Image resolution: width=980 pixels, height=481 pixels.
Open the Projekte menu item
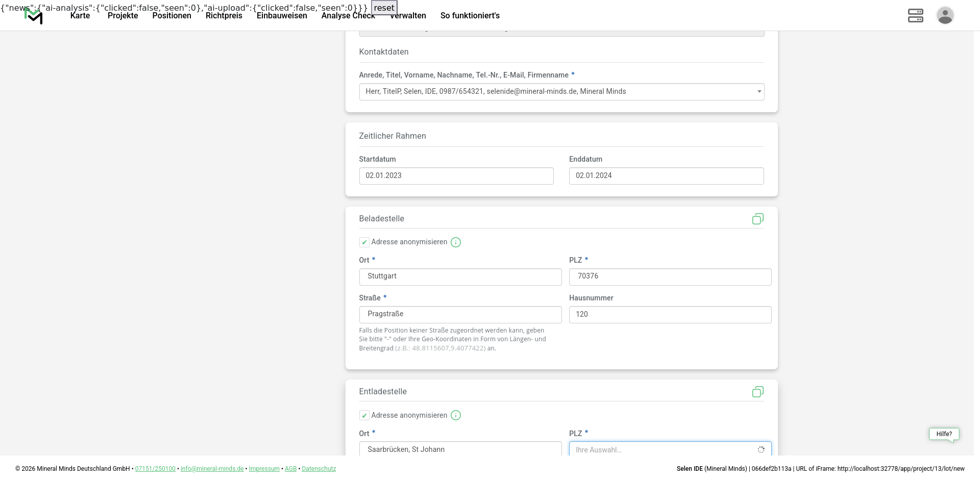pyautogui.click(x=122, y=16)
